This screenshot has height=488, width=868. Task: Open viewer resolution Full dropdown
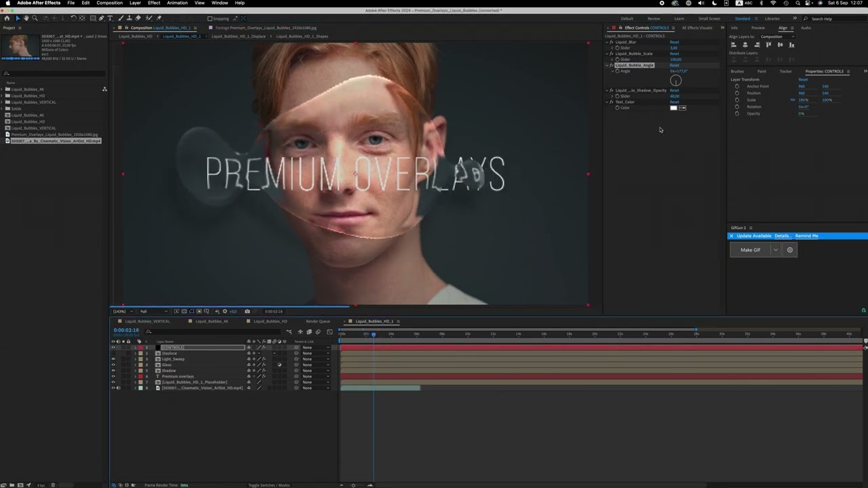tap(153, 311)
